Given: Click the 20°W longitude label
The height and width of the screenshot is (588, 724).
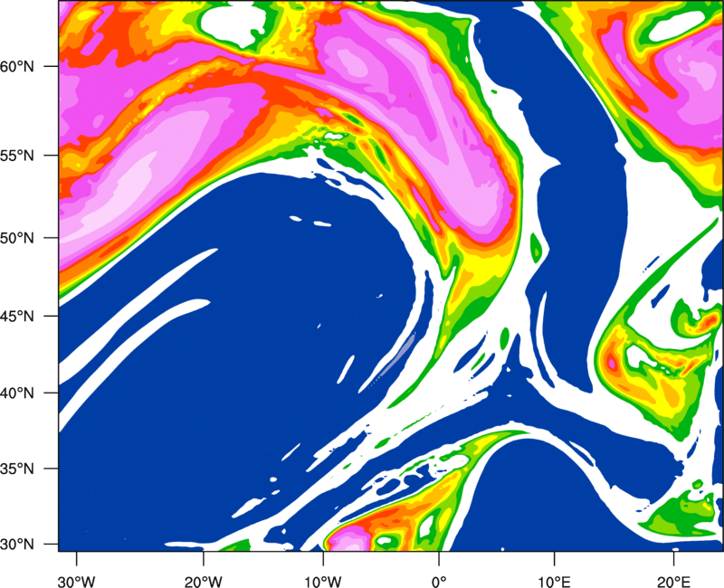Looking at the screenshot, I should pyautogui.click(x=203, y=582).
